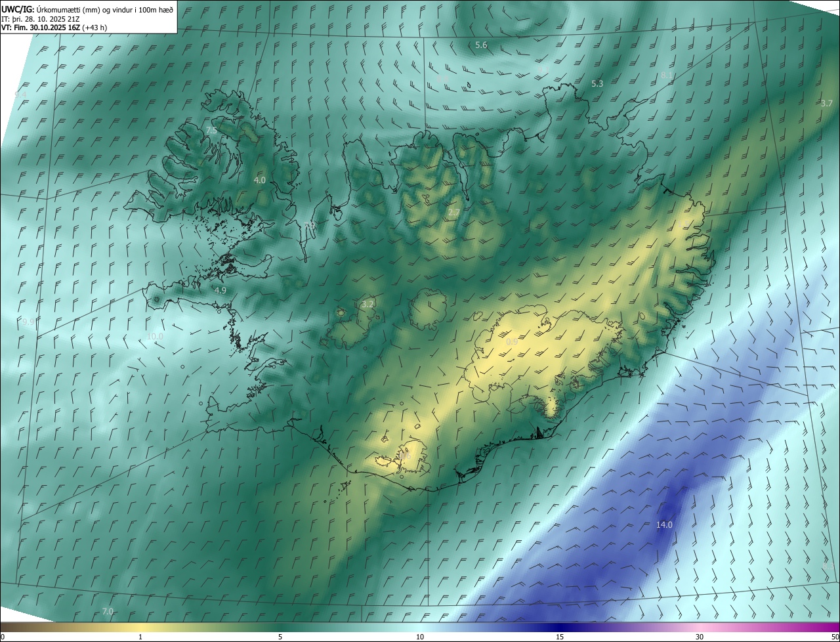Image resolution: width=840 pixels, height=642 pixels.
Task: Click the initial time line 'IT: þri. 28. 10. 2025 21Z'
Action: click(x=42, y=18)
